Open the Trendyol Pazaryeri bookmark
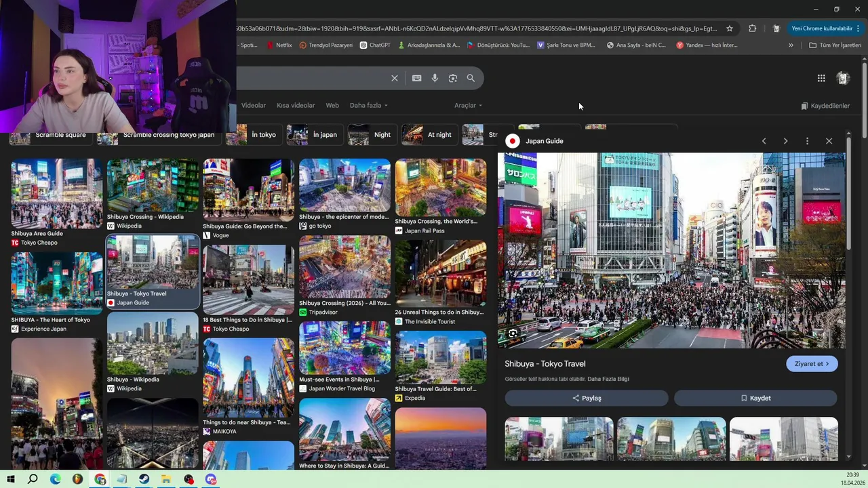868x488 pixels. [x=326, y=45]
